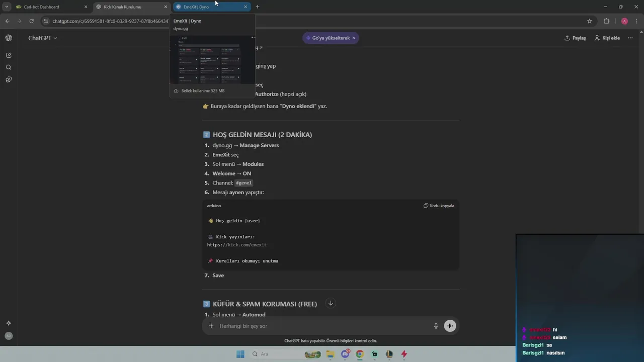
Task: Start voice mode with waveform button
Action: 450,326
